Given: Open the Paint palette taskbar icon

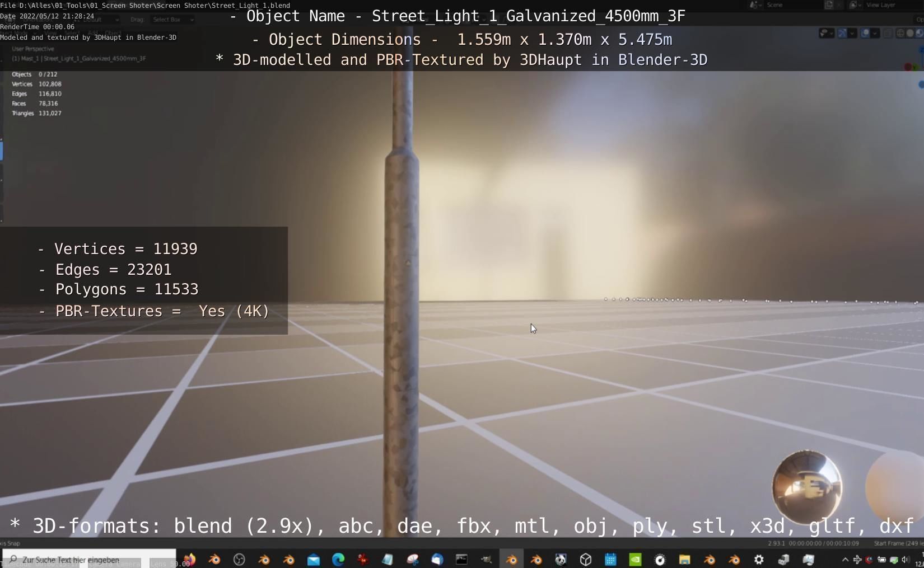Looking at the screenshot, I should pyautogui.click(x=413, y=559).
